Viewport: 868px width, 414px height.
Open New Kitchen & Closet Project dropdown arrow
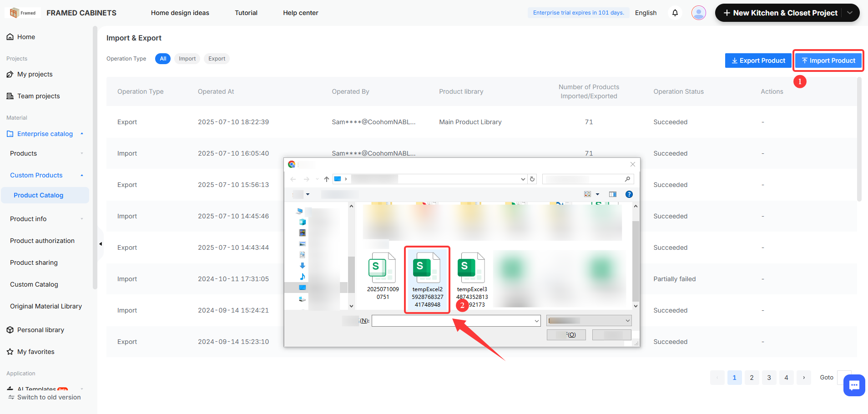point(849,13)
